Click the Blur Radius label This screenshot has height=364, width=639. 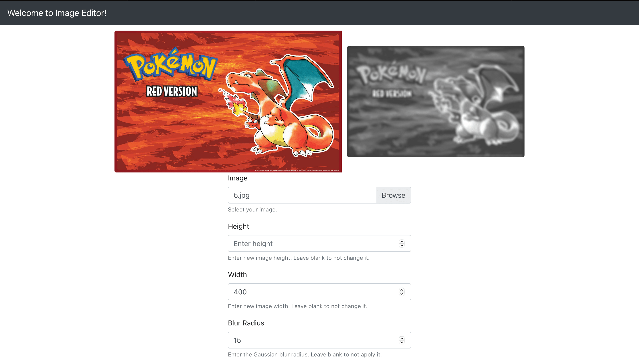(x=246, y=323)
